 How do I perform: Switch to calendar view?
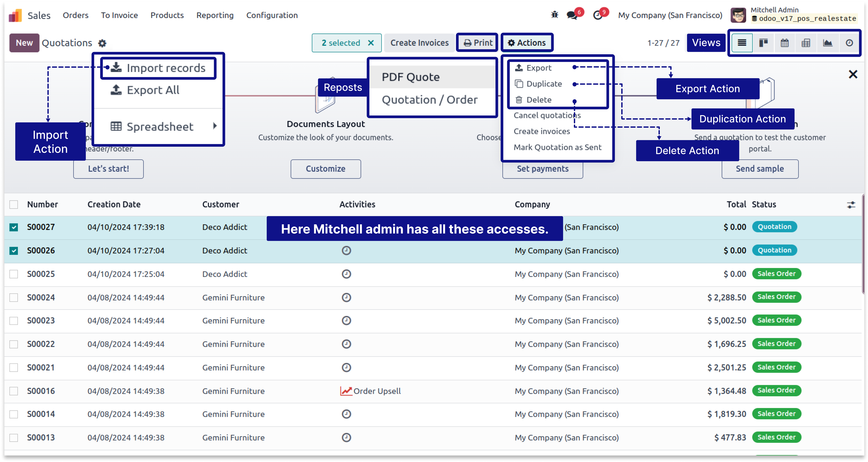tap(785, 43)
